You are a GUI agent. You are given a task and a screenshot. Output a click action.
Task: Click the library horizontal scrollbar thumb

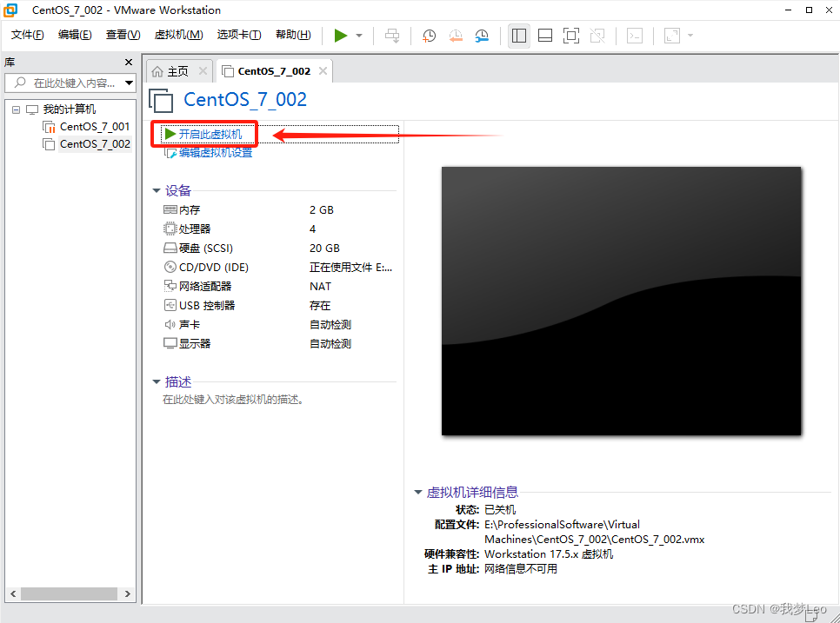coord(69,593)
